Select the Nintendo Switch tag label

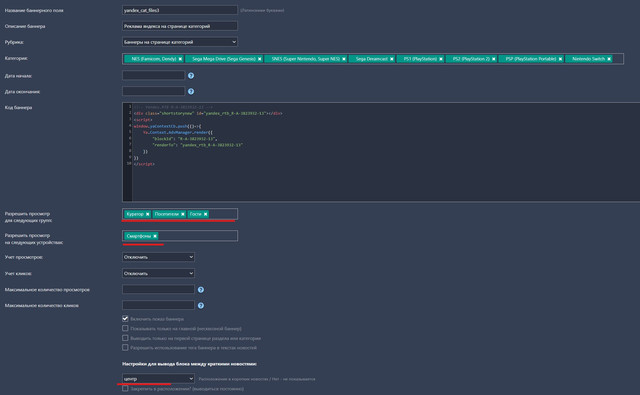pyautogui.click(x=588, y=59)
